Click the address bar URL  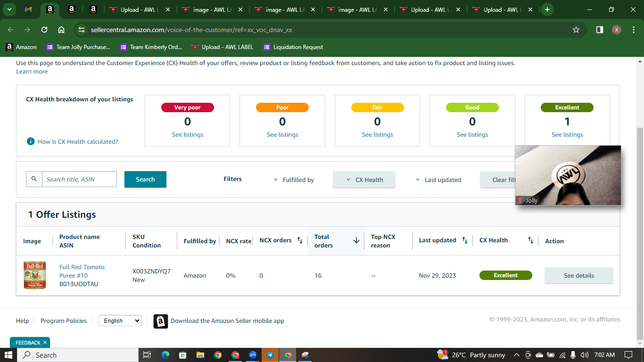tap(191, 30)
